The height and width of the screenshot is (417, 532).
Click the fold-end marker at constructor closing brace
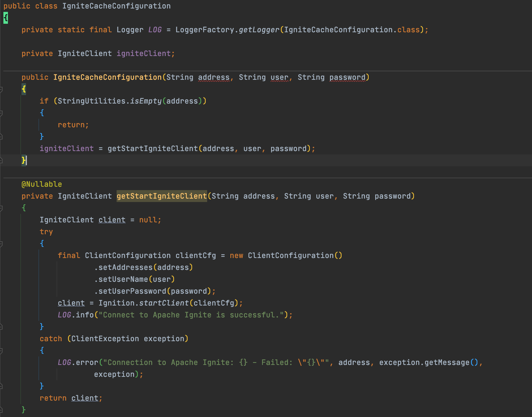1,161
